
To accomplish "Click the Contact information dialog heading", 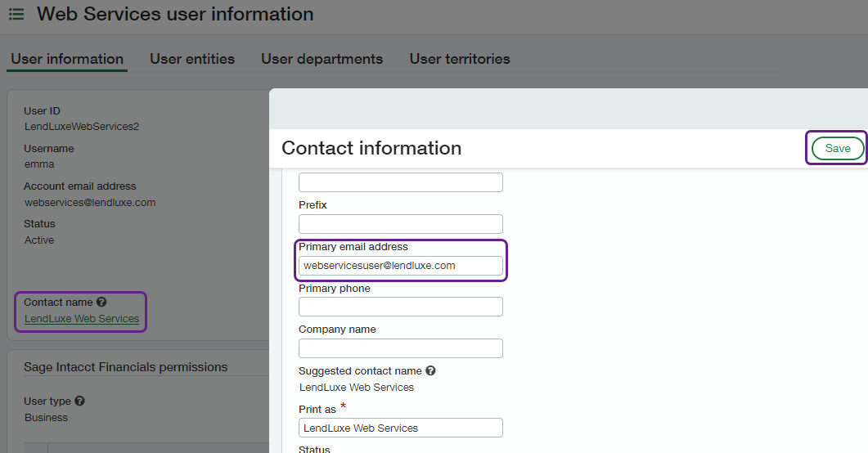I will [x=371, y=148].
